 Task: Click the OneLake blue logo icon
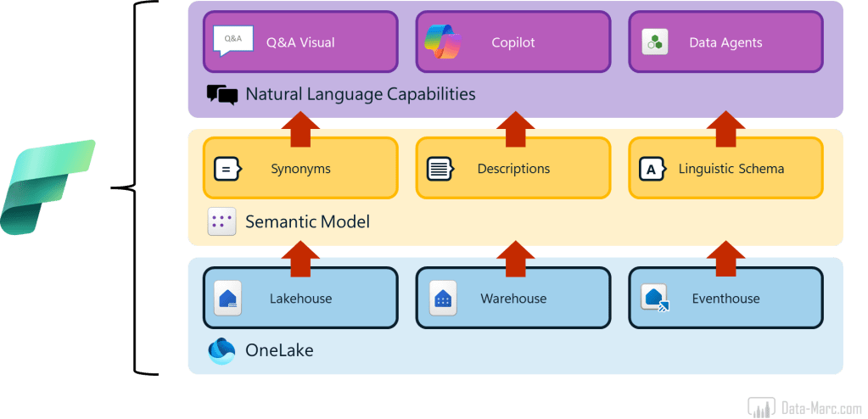[221, 350]
